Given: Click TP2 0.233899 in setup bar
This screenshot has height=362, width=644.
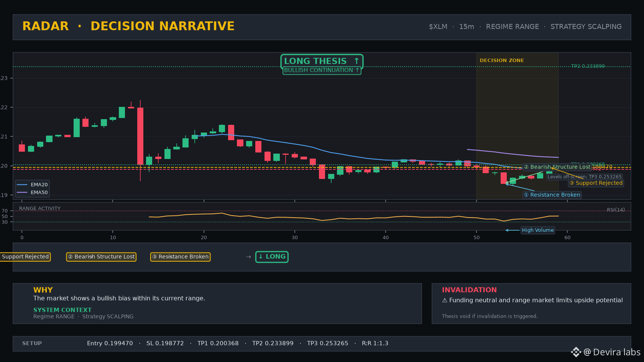Looking at the screenshot, I should 273,343.
